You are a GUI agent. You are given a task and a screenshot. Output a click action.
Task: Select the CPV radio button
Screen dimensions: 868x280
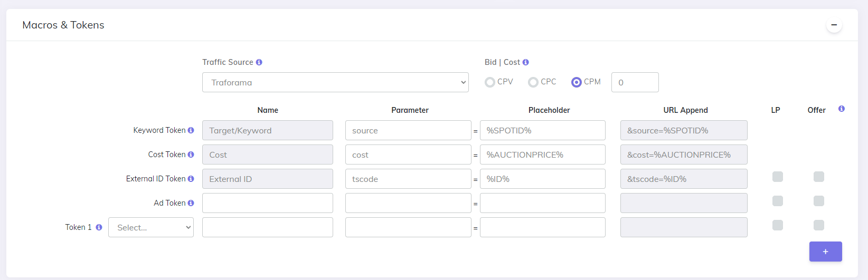(490, 82)
